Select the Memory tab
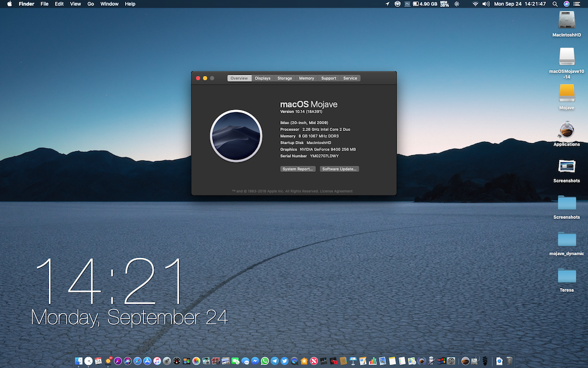The height and width of the screenshot is (368, 588). [x=307, y=78]
